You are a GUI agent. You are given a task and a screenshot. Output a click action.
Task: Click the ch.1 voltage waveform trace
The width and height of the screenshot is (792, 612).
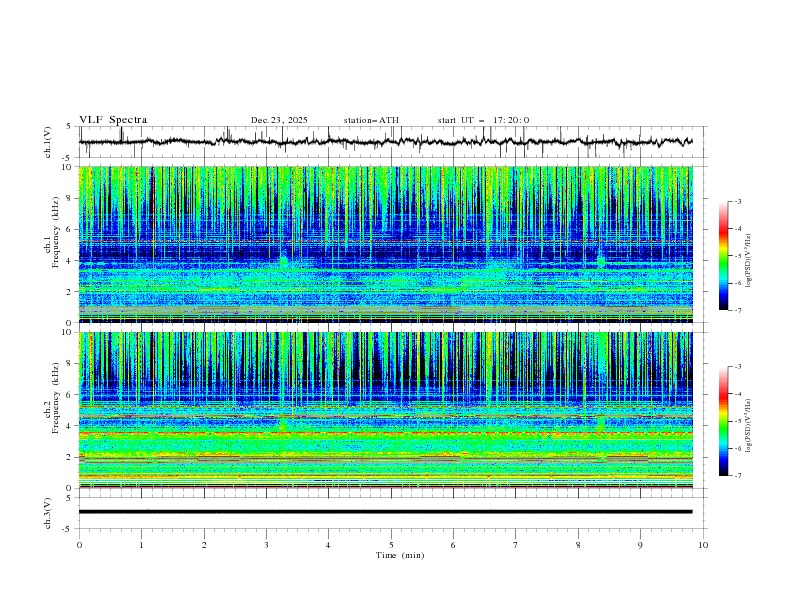click(385, 142)
